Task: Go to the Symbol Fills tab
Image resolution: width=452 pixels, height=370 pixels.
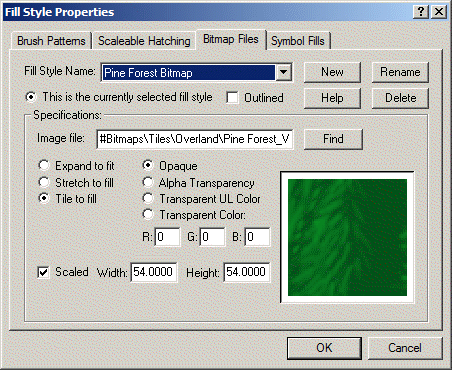Action: (x=298, y=41)
